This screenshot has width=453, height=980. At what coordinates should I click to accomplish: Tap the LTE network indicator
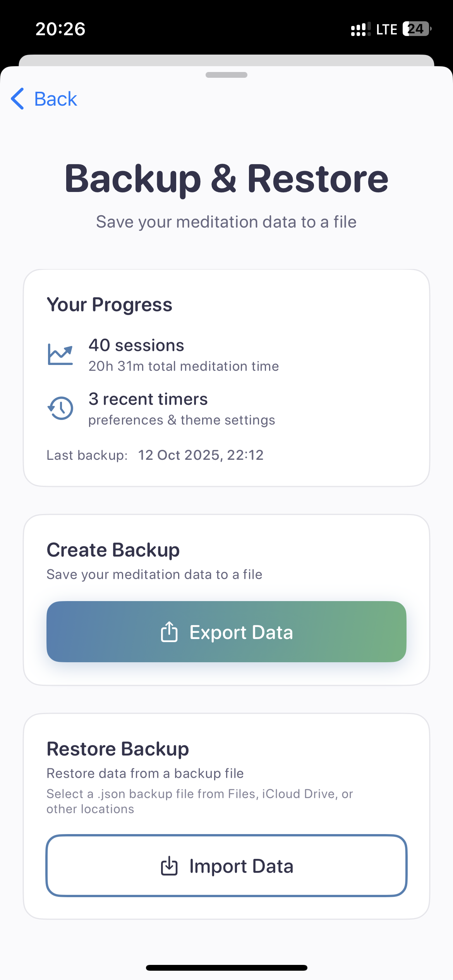386,29
